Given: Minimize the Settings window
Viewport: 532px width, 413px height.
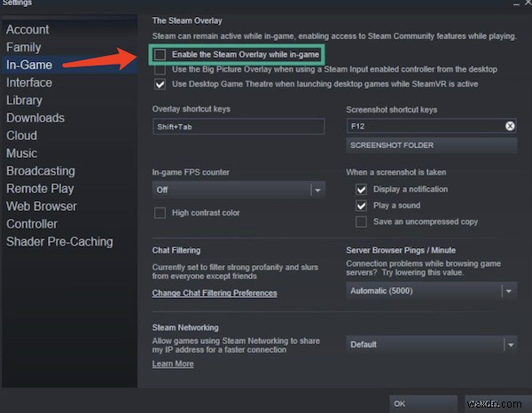Looking at the screenshot, I should tap(516, 4).
